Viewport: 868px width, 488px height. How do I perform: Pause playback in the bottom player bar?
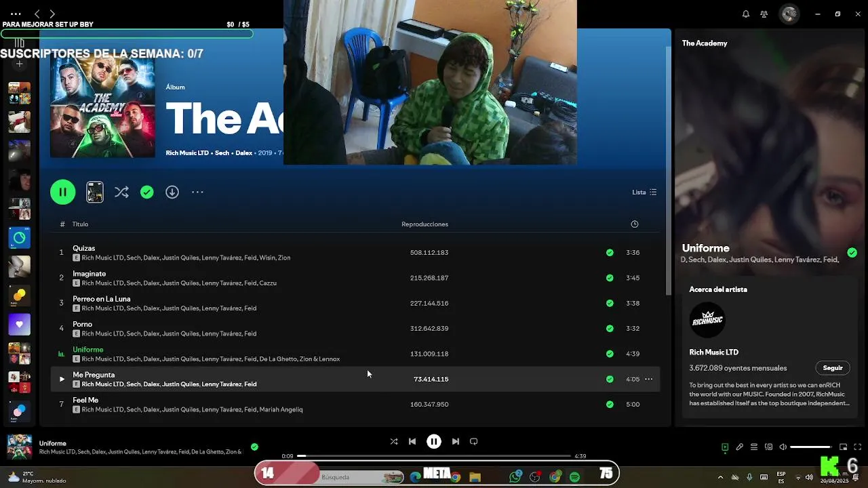pyautogui.click(x=434, y=441)
